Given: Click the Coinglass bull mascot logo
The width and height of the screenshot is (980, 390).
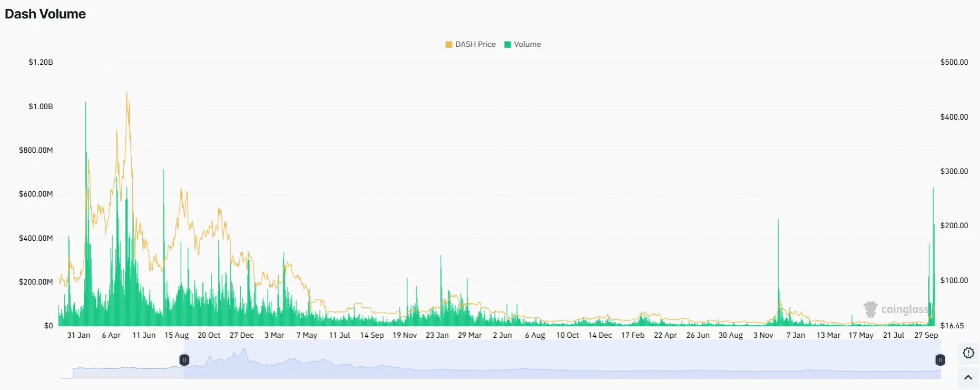Looking at the screenshot, I should (x=870, y=309).
